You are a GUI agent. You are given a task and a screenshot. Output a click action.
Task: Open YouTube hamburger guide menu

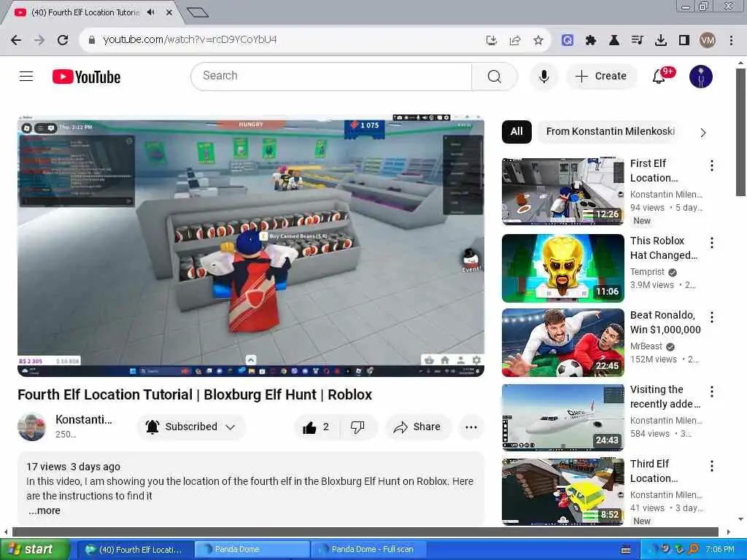(x=26, y=76)
